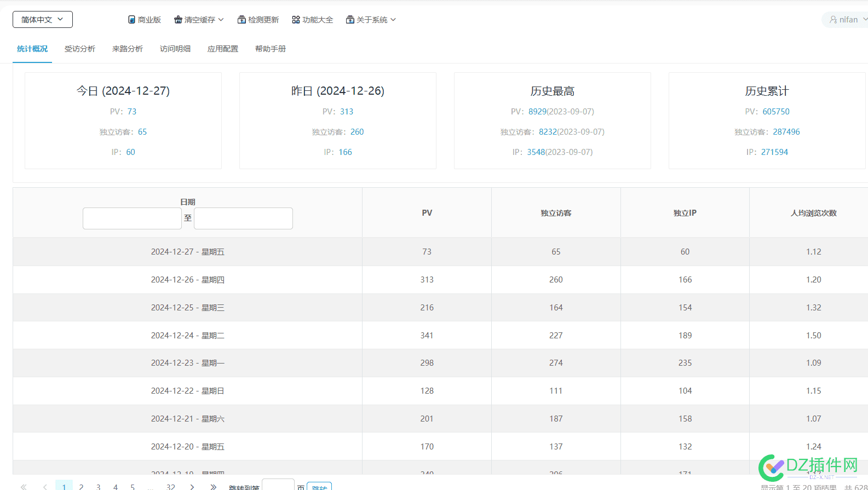
Task: Select the row 2024-12-24 - 星期二
Action: pos(440,335)
